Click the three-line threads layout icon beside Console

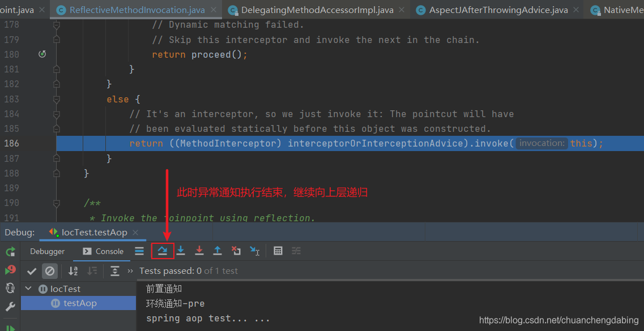pos(140,251)
